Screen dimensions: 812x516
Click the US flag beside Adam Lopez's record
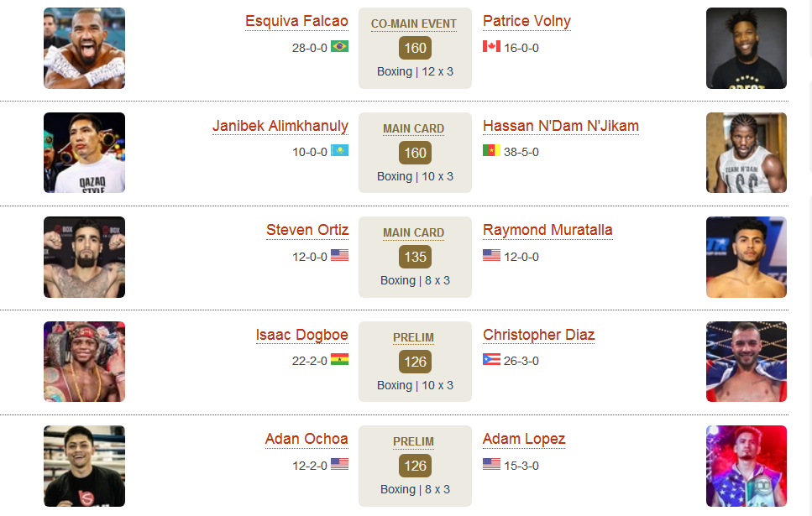click(x=491, y=464)
